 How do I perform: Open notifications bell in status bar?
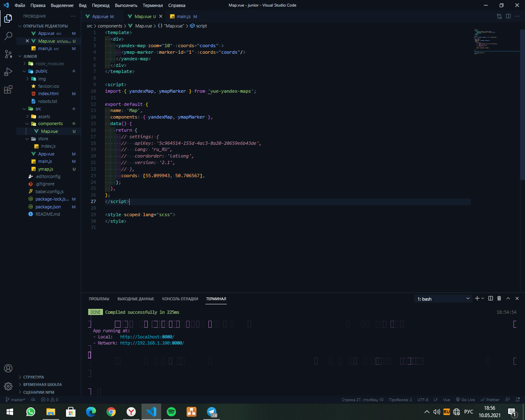[518, 399]
